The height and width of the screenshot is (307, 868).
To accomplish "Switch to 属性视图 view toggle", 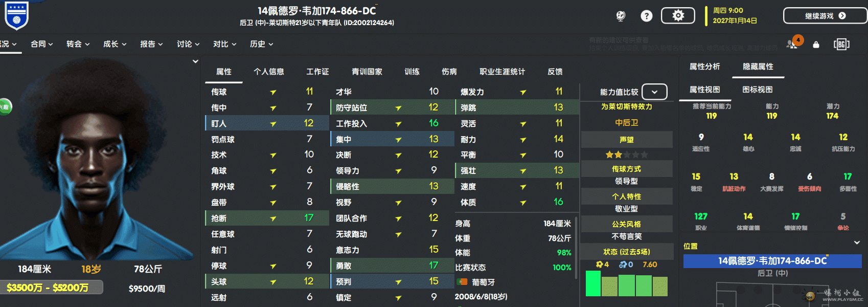I will [x=704, y=90].
